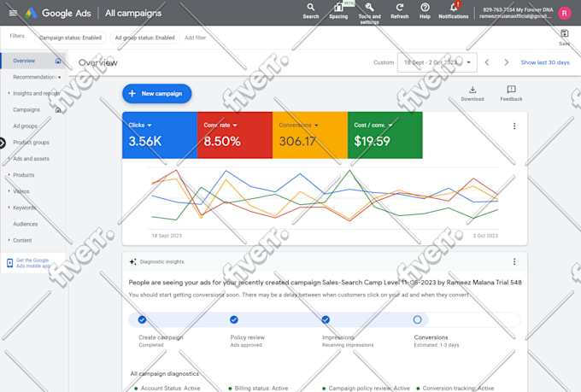
Task: Click the Conversions step empty circle
Action: tap(417, 319)
